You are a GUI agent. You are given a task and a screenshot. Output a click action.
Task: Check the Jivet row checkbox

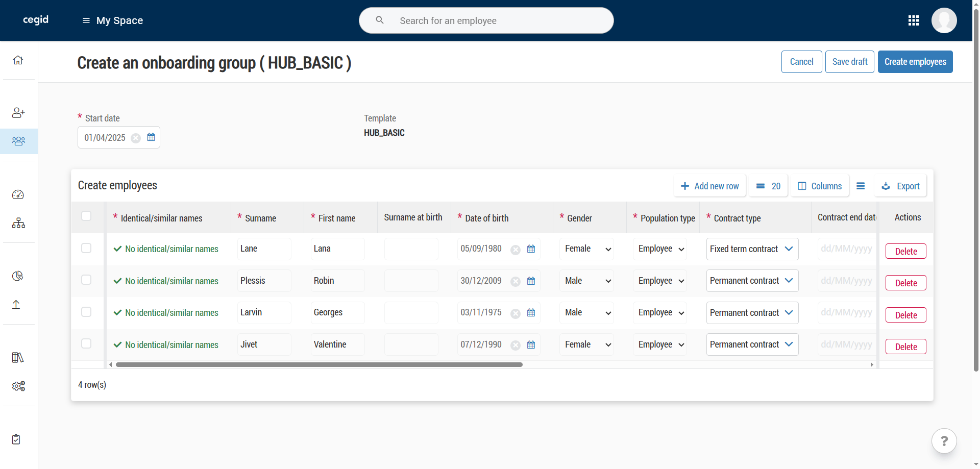[x=86, y=343]
